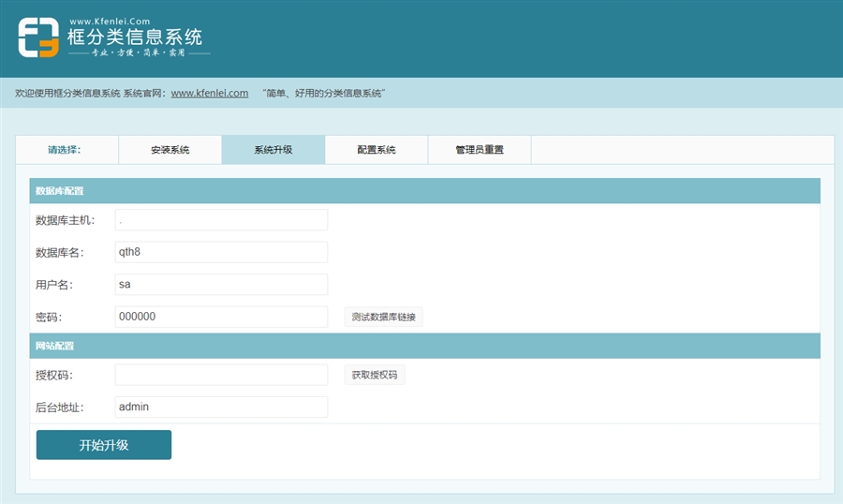Open the www.kfenlei.com official site link

click(209, 94)
